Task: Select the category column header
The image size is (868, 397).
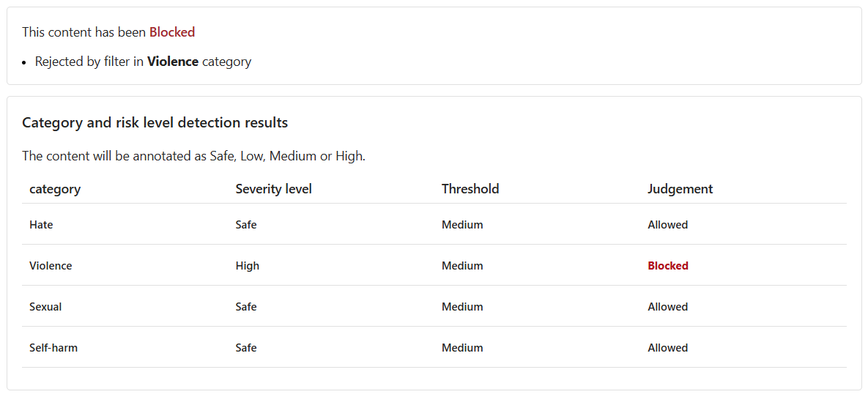Action: pos(55,189)
